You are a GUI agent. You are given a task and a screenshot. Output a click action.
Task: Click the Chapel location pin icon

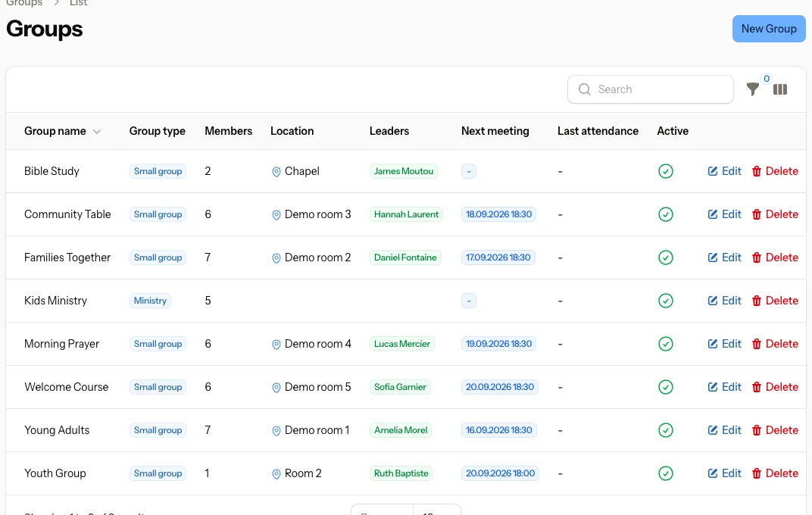(276, 171)
